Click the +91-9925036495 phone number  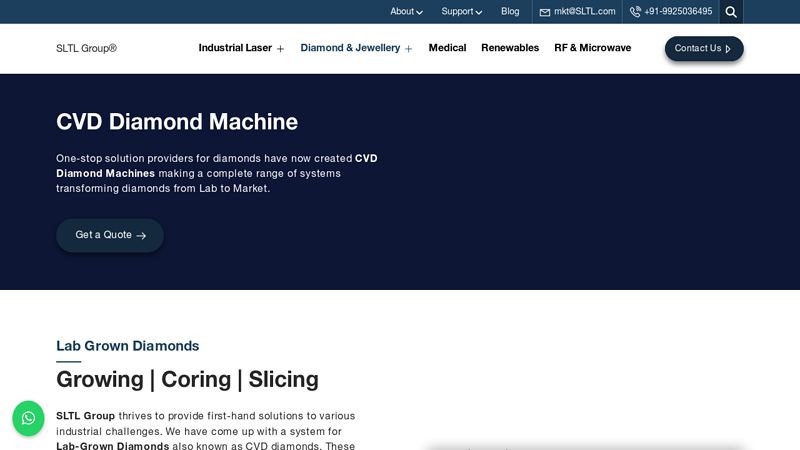(x=678, y=12)
